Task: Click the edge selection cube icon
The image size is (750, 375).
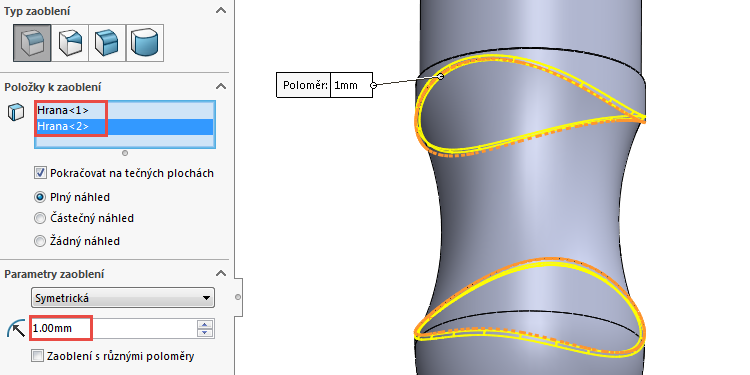Action: coord(16,112)
